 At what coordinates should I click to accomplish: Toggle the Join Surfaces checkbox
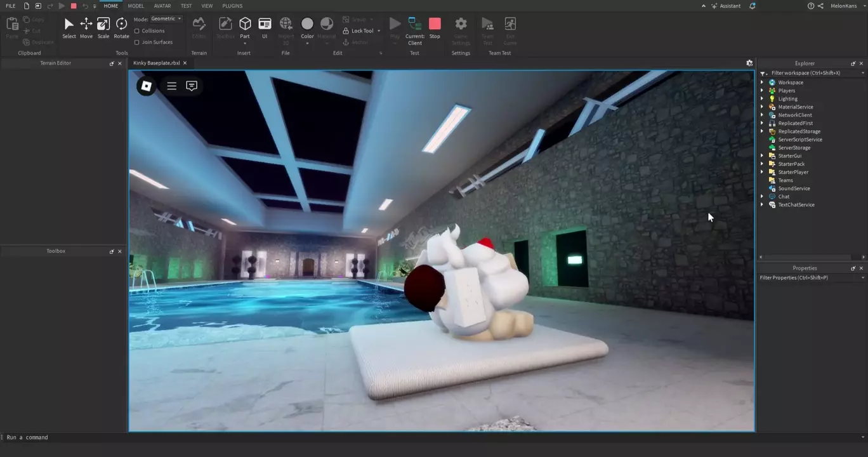[137, 43]
